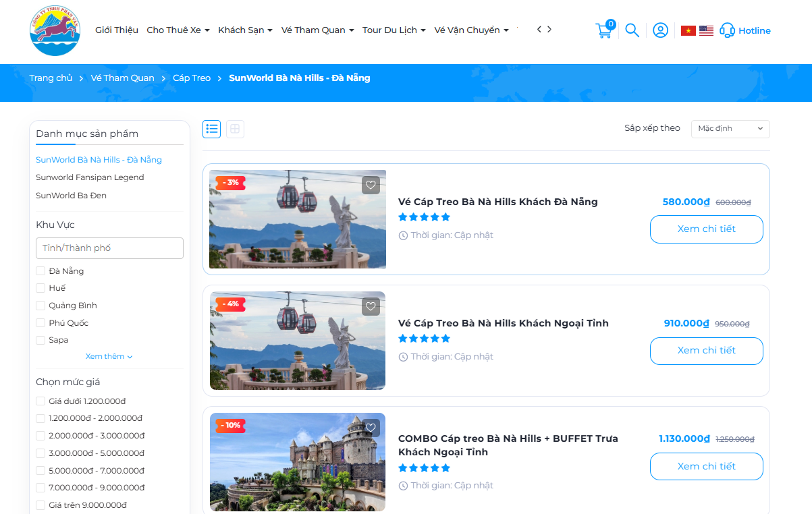The height and width of the screenshot is (514, 812).
Task: Click the SunWorld Bà Nà Hills current breadcrumb
Action: (x=300, y=78)
